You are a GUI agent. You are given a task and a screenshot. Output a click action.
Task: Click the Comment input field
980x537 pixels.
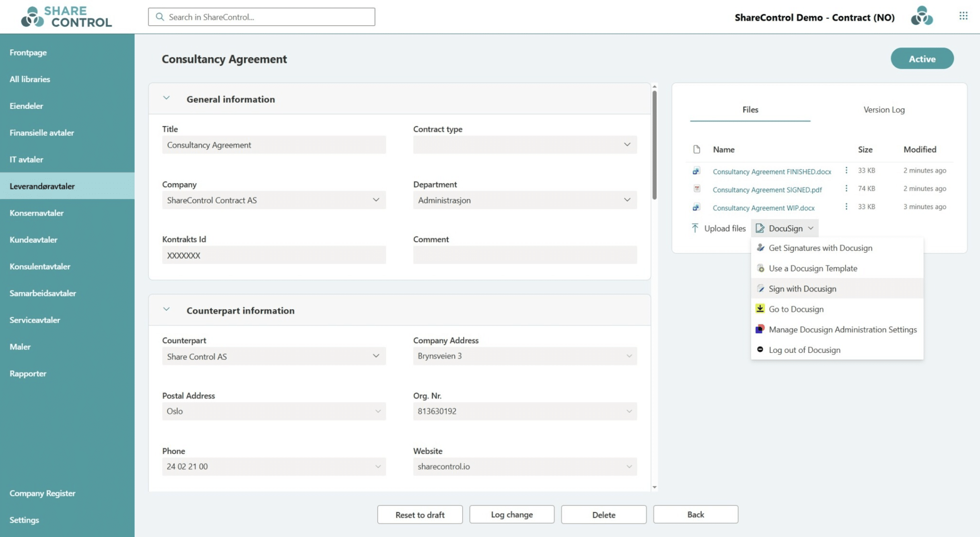tap(525, 255)
